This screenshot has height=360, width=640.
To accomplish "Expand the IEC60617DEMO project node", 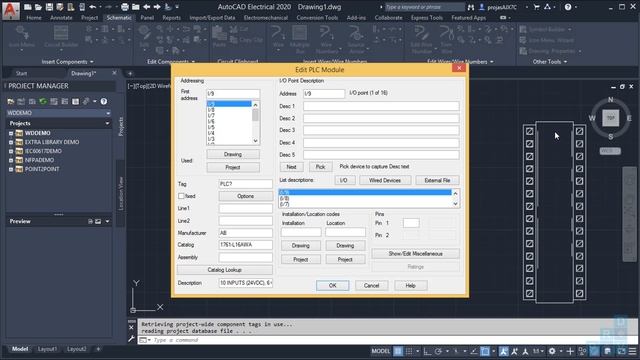I will [x=11, y=151].
